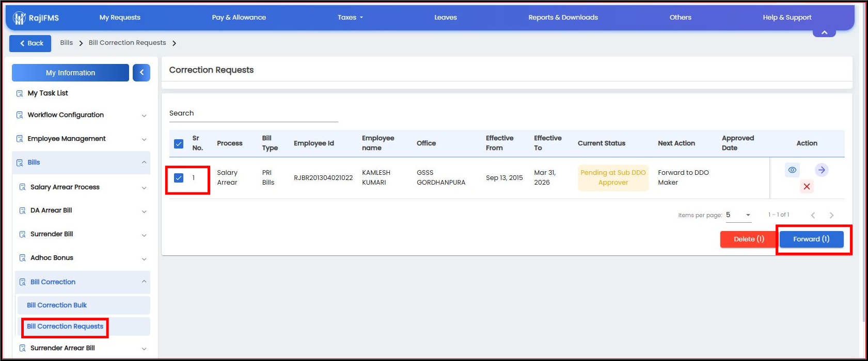Viewport: 868px width, 361px height.
Task: View the correction request with eye icon
Action: (792, 170)
